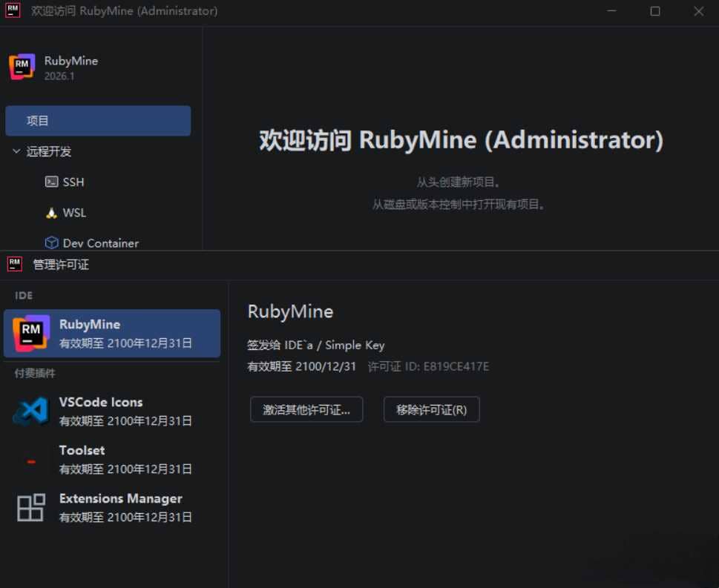The height and width of the screenshot is (588, 719).
Task: Minimize the welcome window
Action: point(611,11)
